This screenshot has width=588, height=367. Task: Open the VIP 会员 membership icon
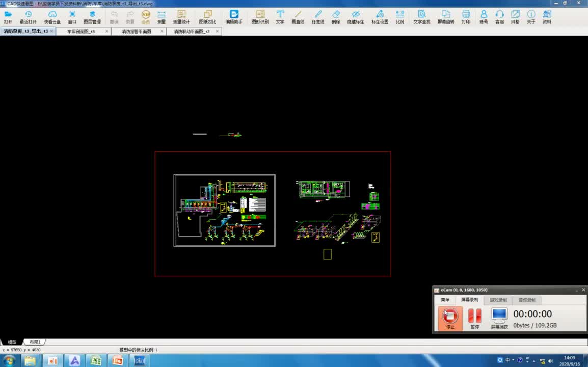pyautogui.click(x=146, y=17)
